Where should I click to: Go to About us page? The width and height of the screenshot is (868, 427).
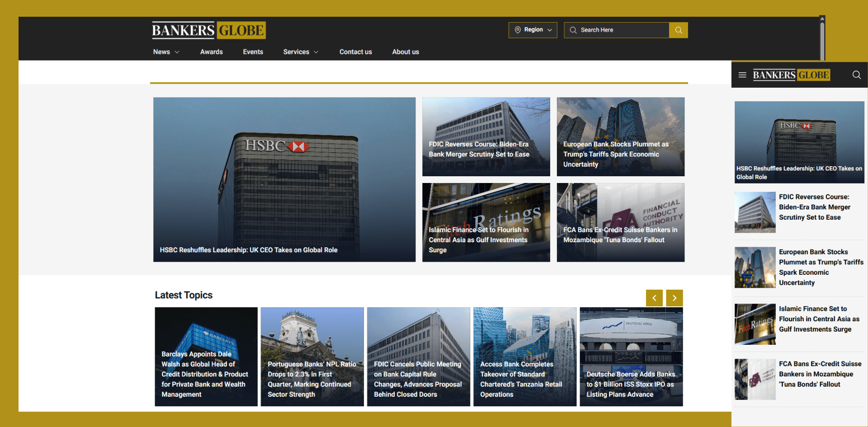[x=406, y=52]
